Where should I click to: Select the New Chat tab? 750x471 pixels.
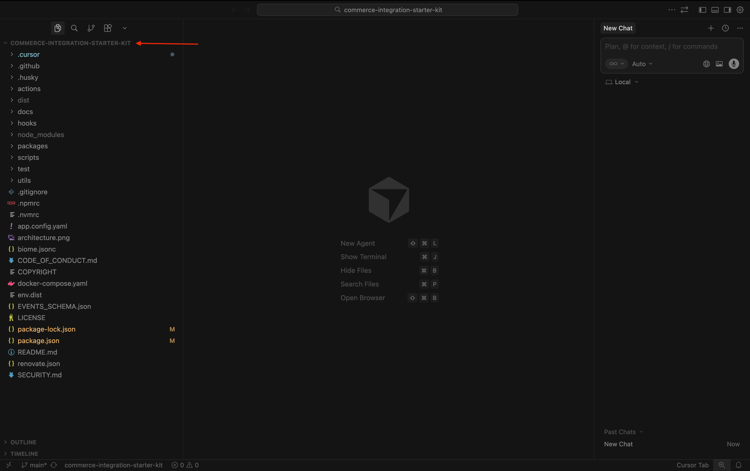618,28
